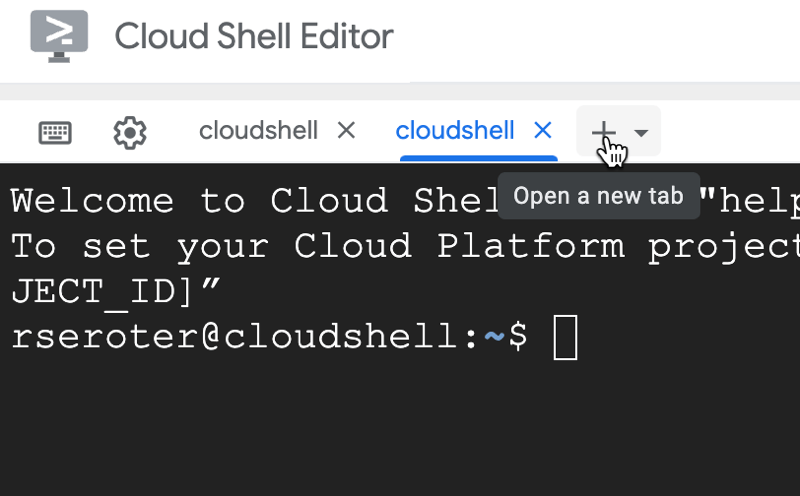This screenshot has height=496, width=800.
Task: Click the word "Platform" in terminal output
Action: point(529,246)
